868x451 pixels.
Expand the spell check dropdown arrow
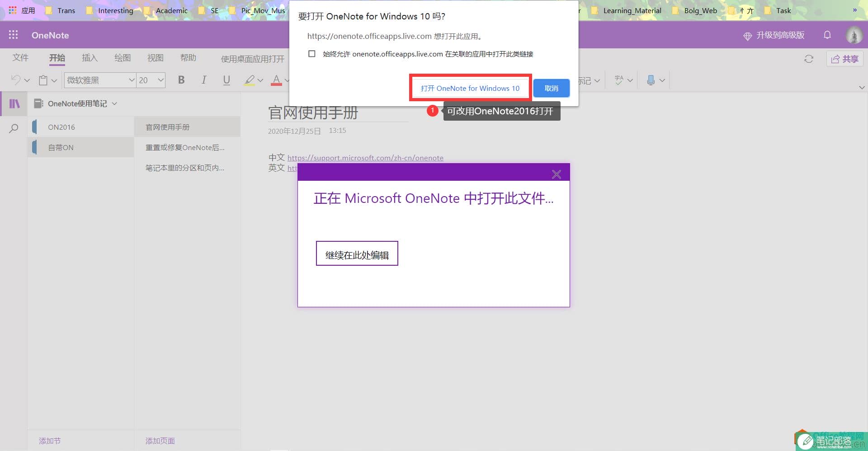click(x=630, y=80)
